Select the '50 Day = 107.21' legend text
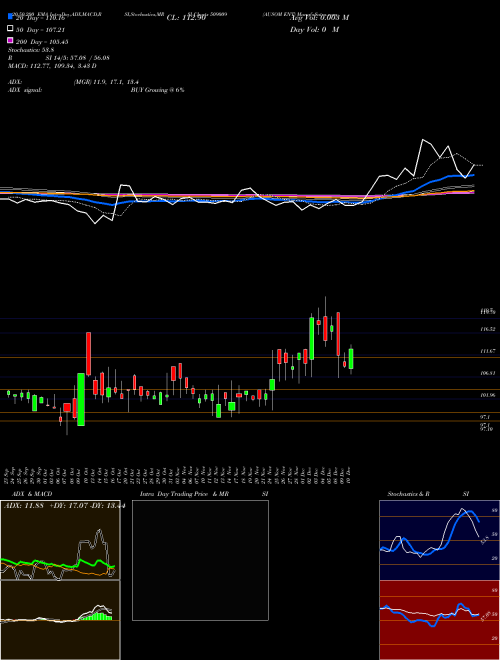 [41, 30]
